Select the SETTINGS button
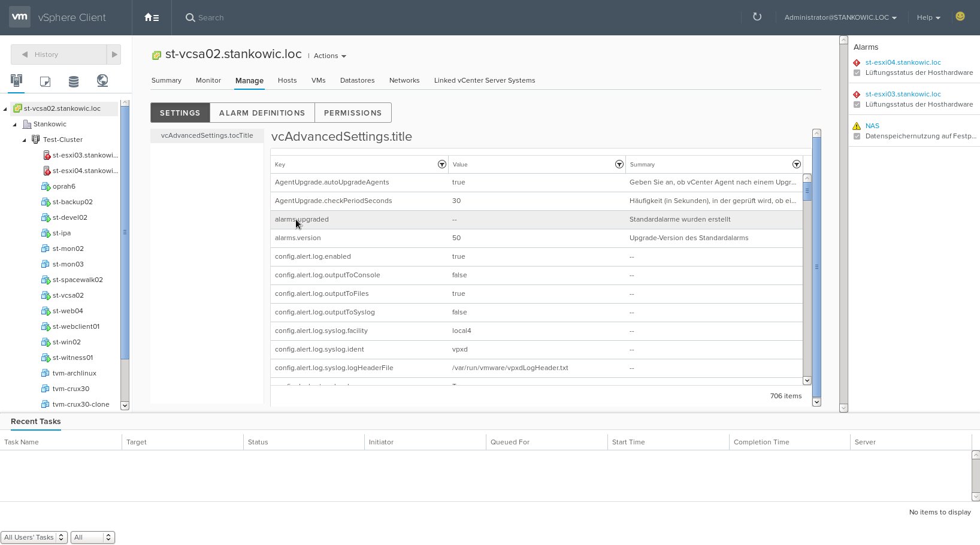The width and height of the screenshot is (980, 545). pyautogui.click(x=180, y=113)
